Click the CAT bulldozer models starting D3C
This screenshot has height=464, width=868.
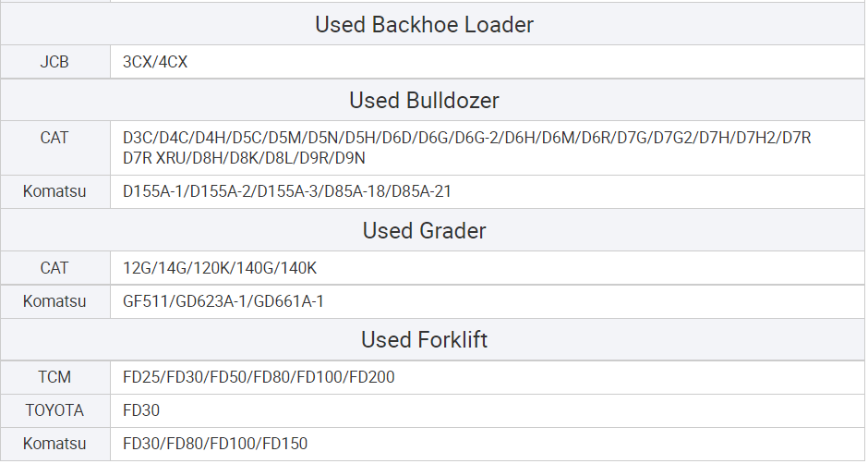click(x=466, y=148)
